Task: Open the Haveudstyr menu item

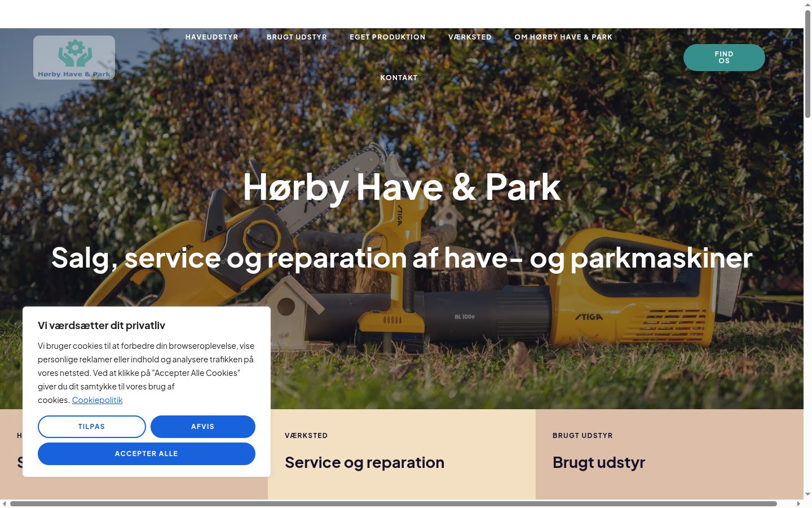Action: 212,37
